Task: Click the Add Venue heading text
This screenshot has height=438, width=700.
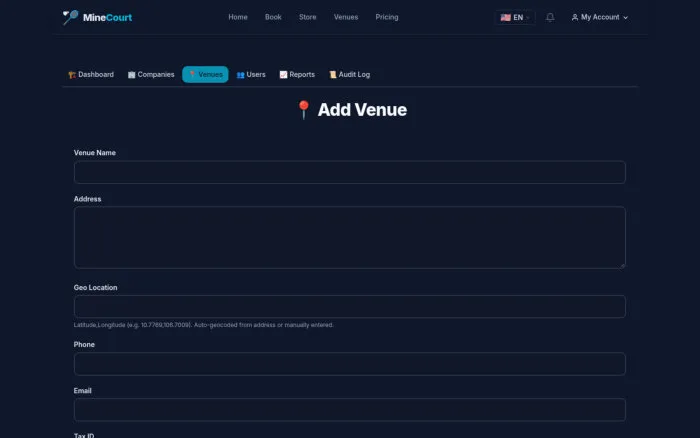Action: click(x=362, y=110)
